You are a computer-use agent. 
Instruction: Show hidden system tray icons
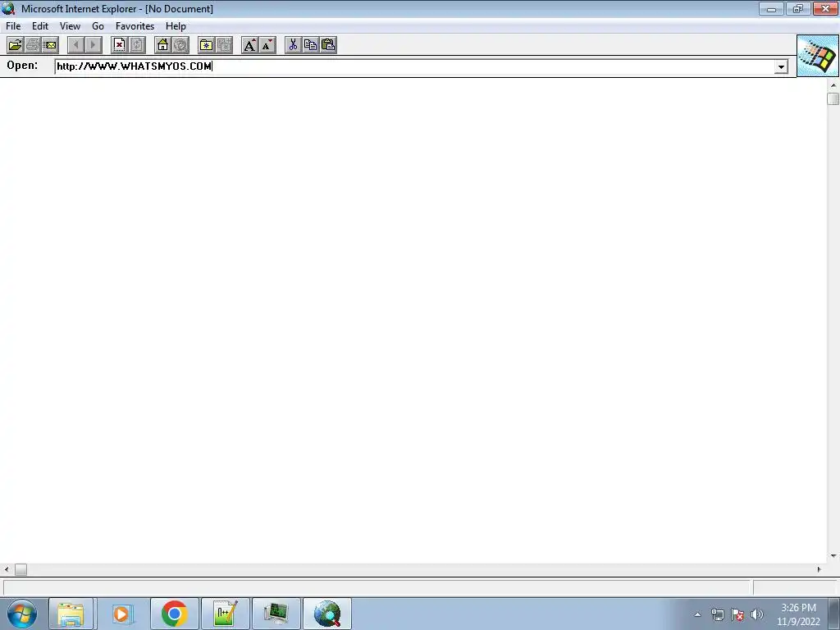click(x=697, y=614)
